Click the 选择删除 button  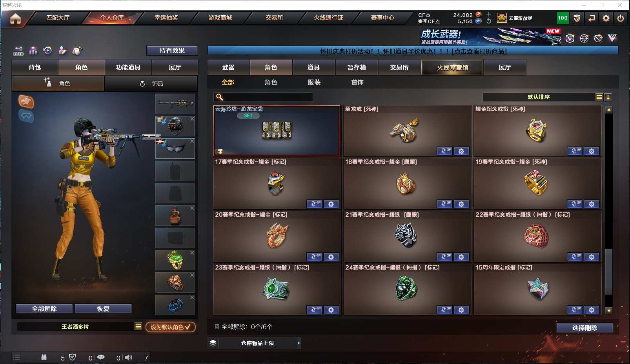[584, 328]
